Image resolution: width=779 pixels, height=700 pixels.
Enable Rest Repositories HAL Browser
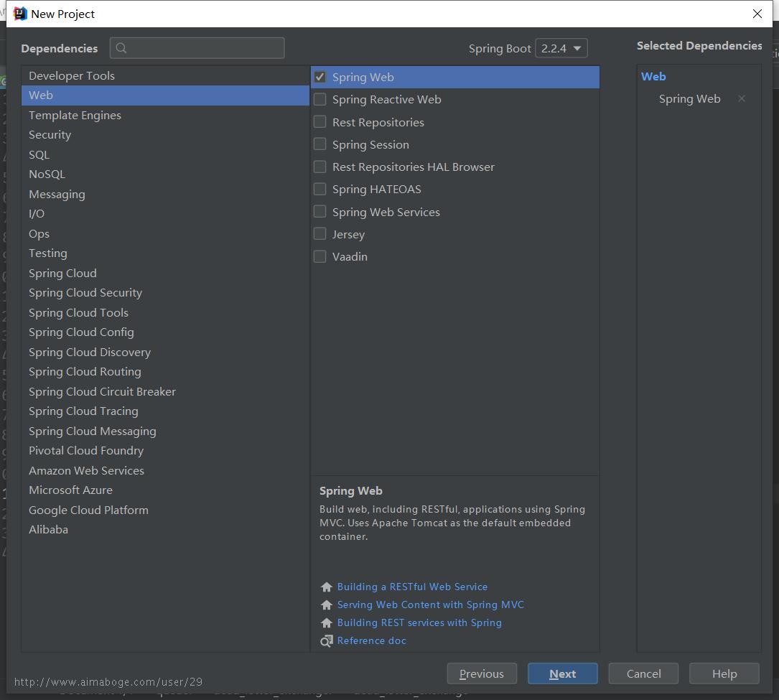tap(320, 167)
